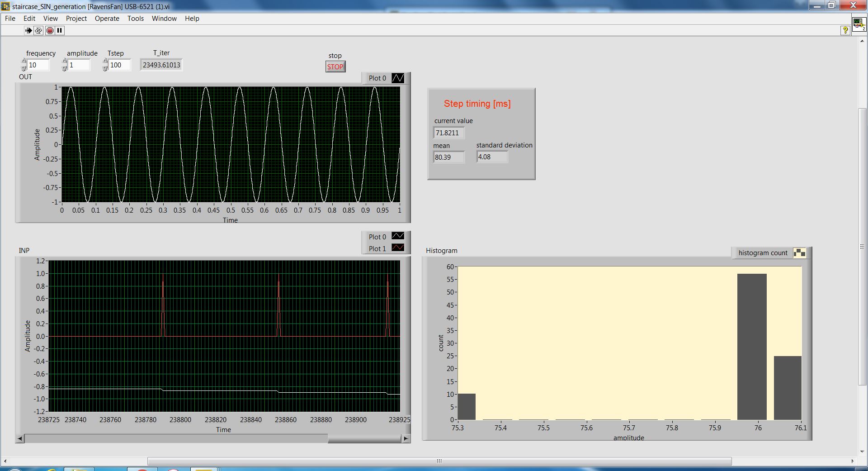Click the histogram bar at 75.3
The width and height of the screenshot is (868, 471).
[467, 407]
